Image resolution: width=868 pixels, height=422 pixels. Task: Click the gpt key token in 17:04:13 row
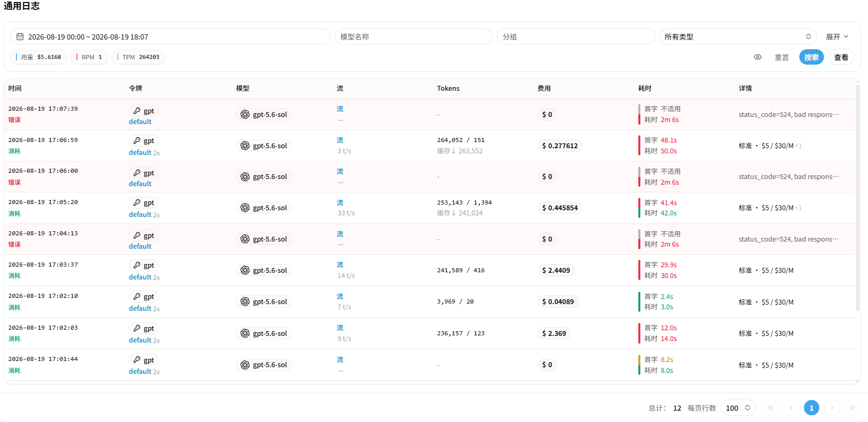pos(144,235)
